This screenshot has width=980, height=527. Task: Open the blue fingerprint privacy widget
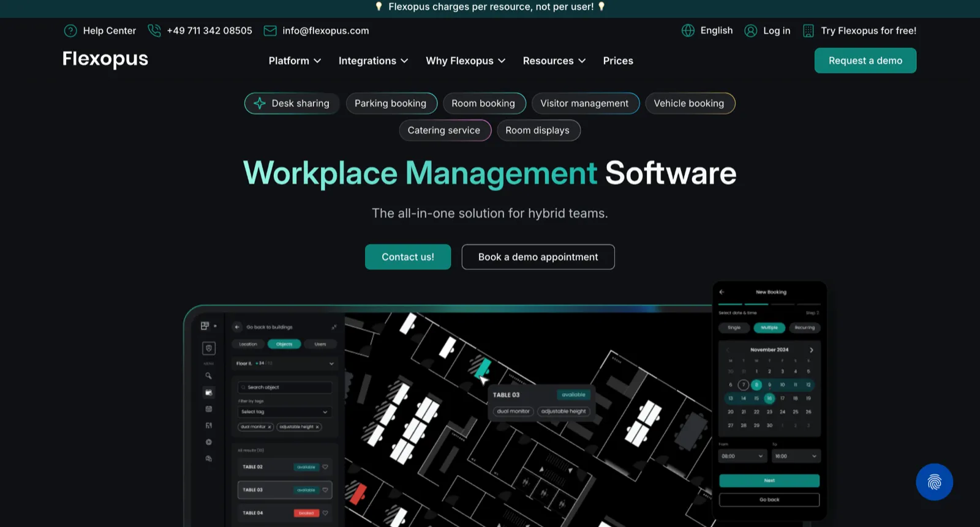(934, 482)
